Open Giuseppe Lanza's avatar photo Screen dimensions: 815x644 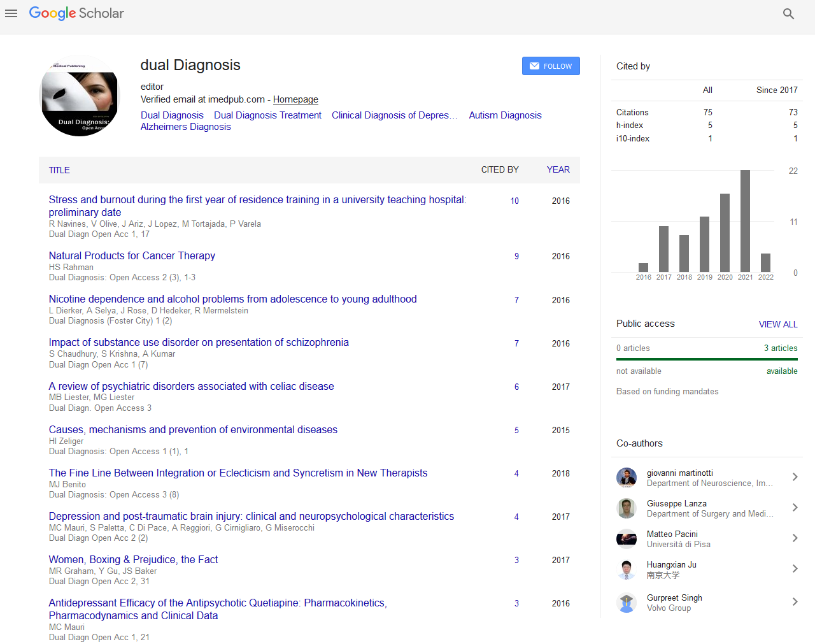click(627, 508)
